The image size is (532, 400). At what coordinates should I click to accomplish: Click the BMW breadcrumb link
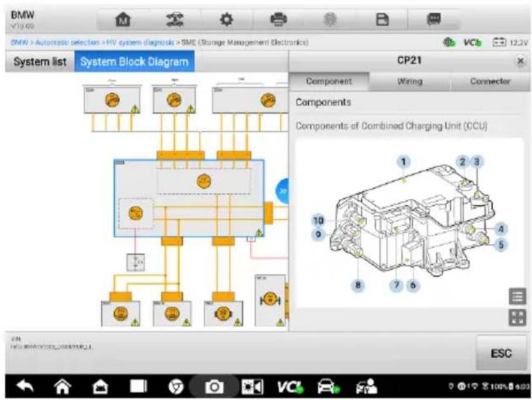(x=19, y=42)
